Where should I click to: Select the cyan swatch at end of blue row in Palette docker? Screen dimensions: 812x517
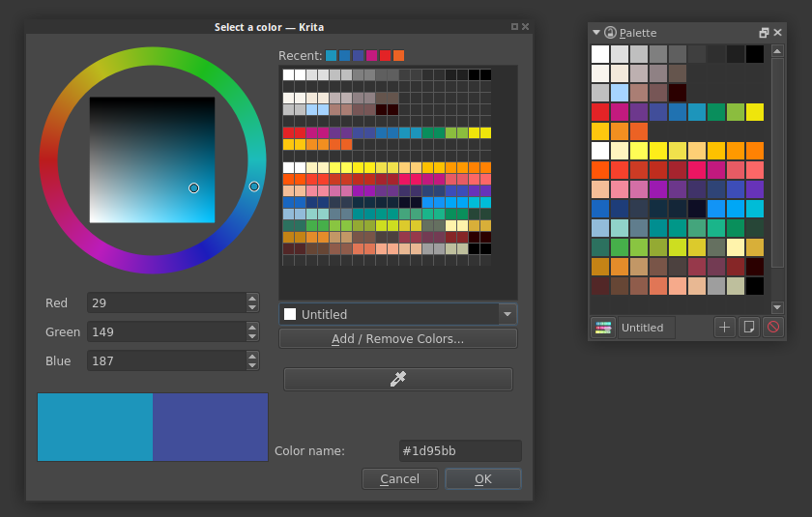point(755,209)
